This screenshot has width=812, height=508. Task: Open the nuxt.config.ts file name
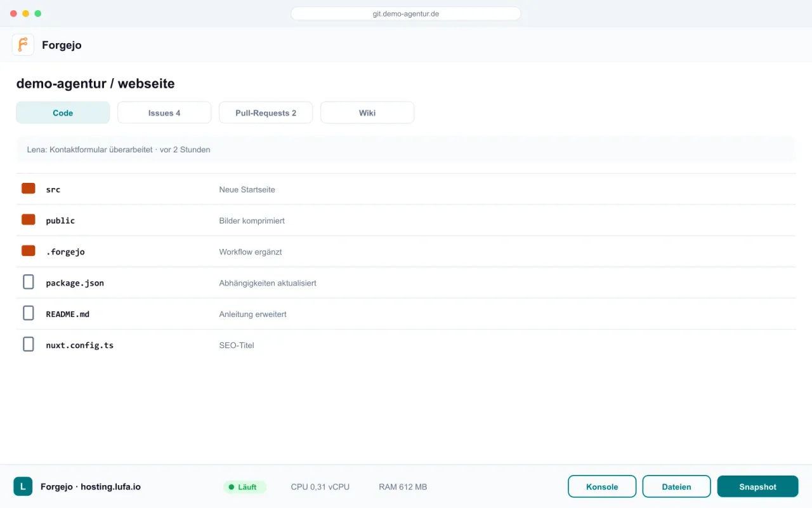tap(80, 345)
